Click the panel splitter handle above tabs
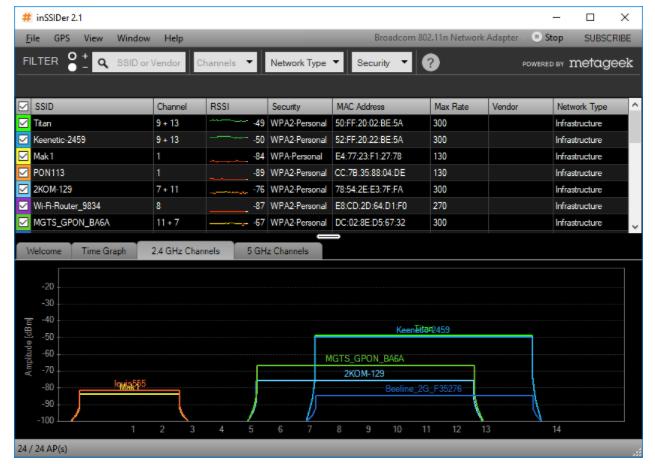655x464 pixels. point(328,236)
